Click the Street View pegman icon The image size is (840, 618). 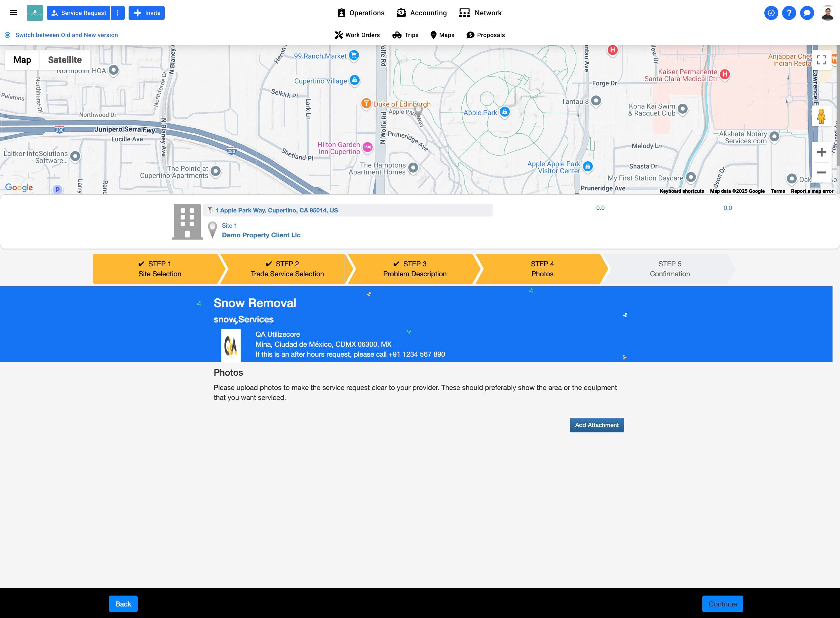pos(821,116)
